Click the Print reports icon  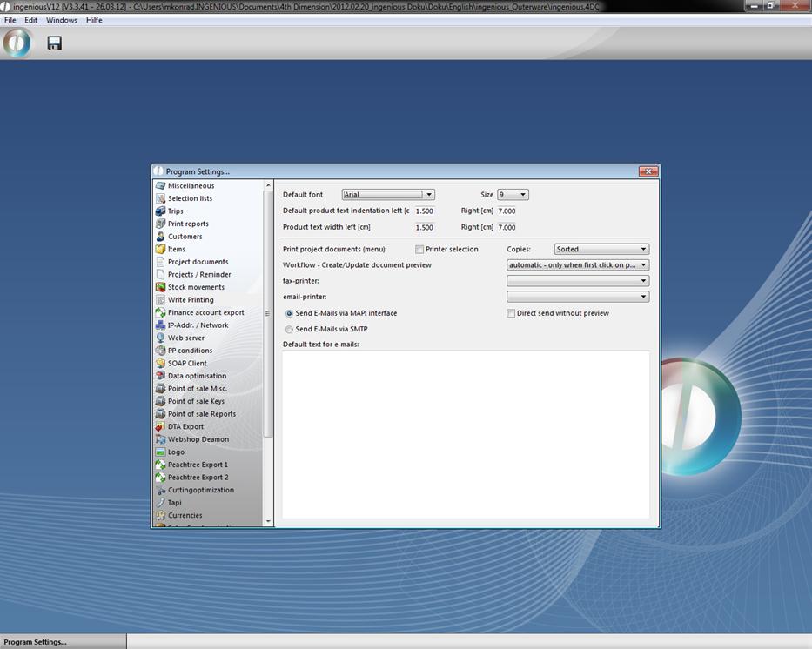(x=160, y=224)
